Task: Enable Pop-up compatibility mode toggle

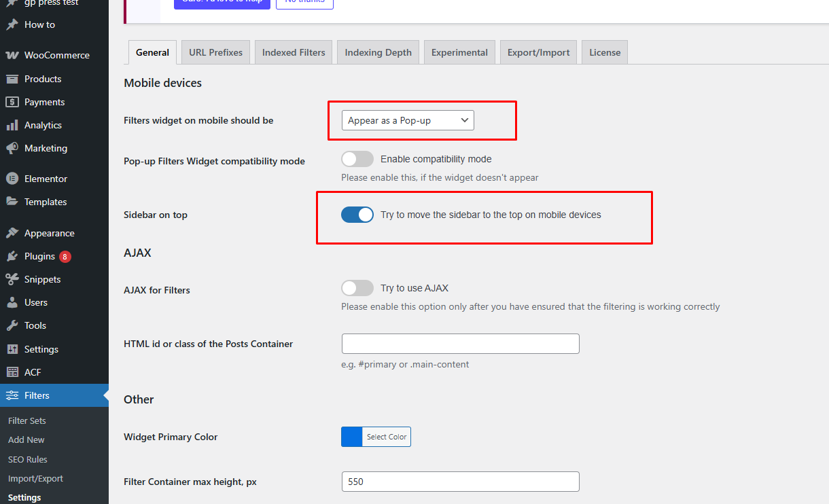Action: (x=357, y=159)
